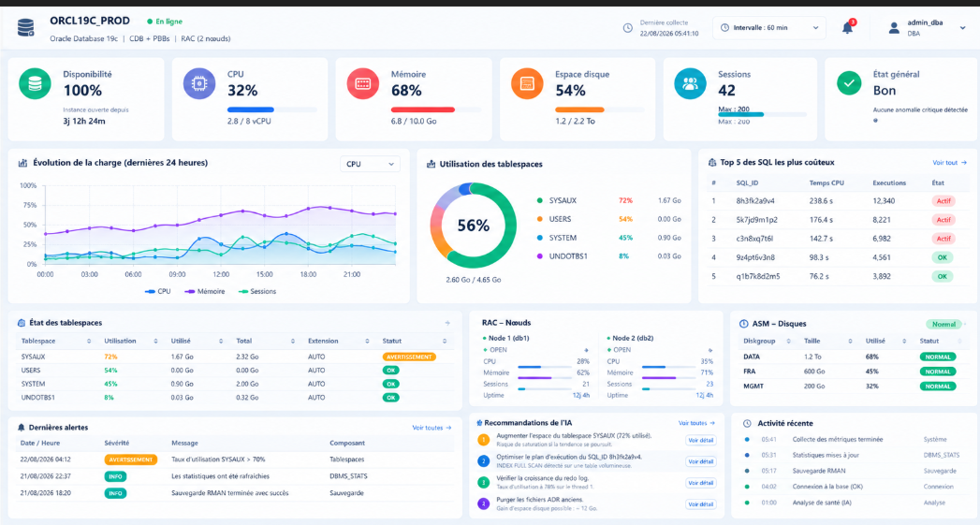
Task: Click the icon beside Utilisation des tablespaces title
Action: pyautogui.click(x=431, y=164)
